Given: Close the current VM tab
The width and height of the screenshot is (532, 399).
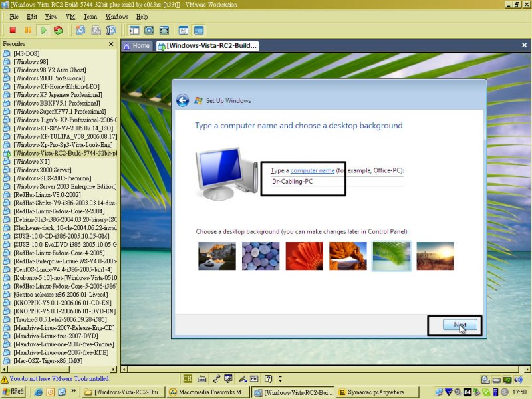Looking at the screenshot, I should pos(524,45).
